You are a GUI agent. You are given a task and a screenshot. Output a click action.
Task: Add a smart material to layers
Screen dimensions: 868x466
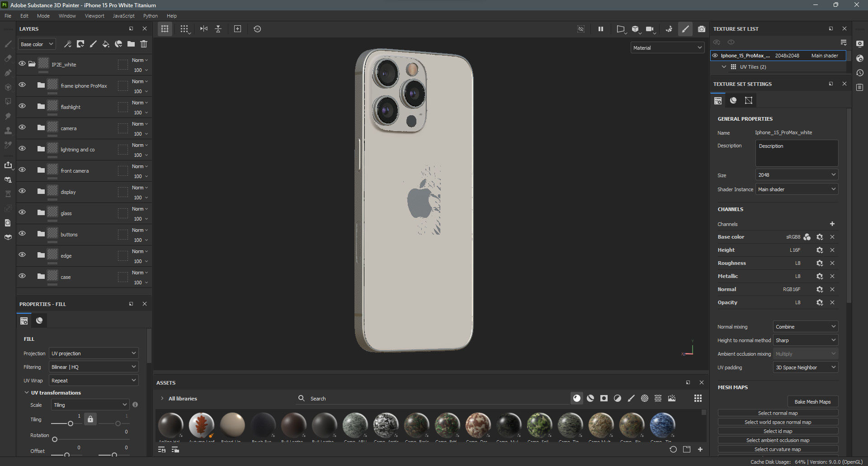pyautogui.click(x=118, y=44)
